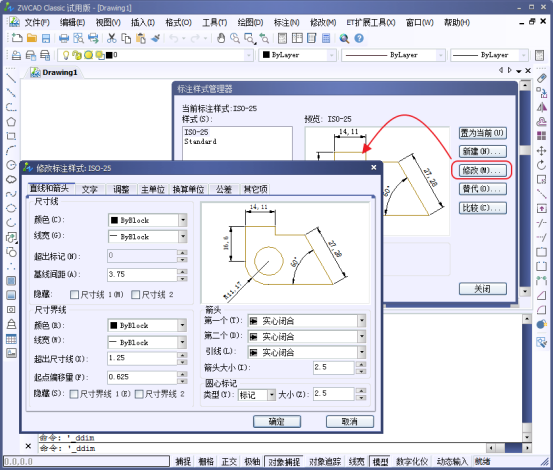Switch to the 调整 tab
The height and width of the screenshot is (471, 554).
[x=121, y=189]
